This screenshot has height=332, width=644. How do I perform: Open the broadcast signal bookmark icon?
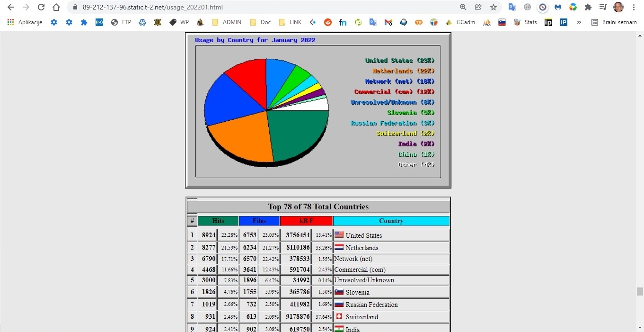point(99,22)
